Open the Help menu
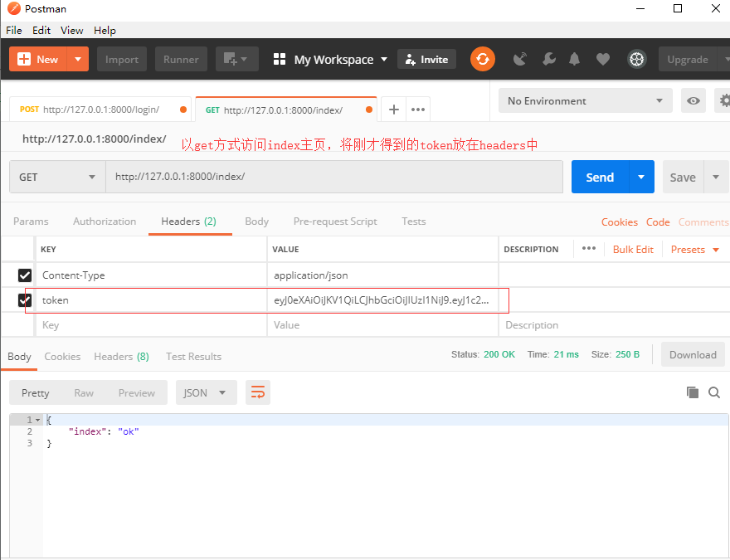This screenshot has height=560, width=730. 105,30
